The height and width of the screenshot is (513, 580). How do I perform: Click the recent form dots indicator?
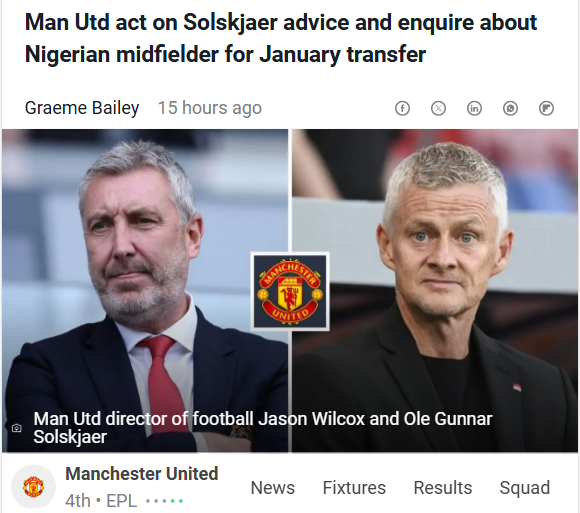pos(164,502)
